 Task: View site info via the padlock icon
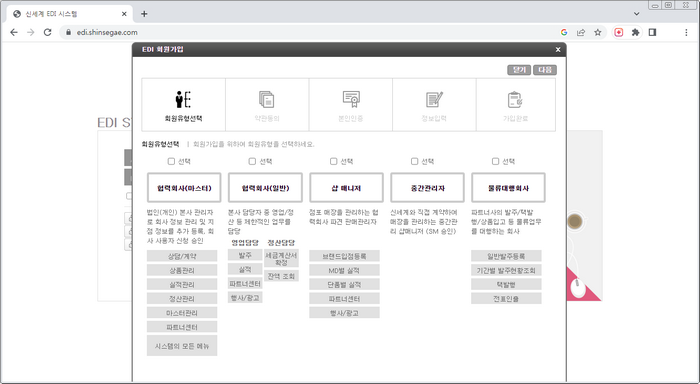point(68,32)
